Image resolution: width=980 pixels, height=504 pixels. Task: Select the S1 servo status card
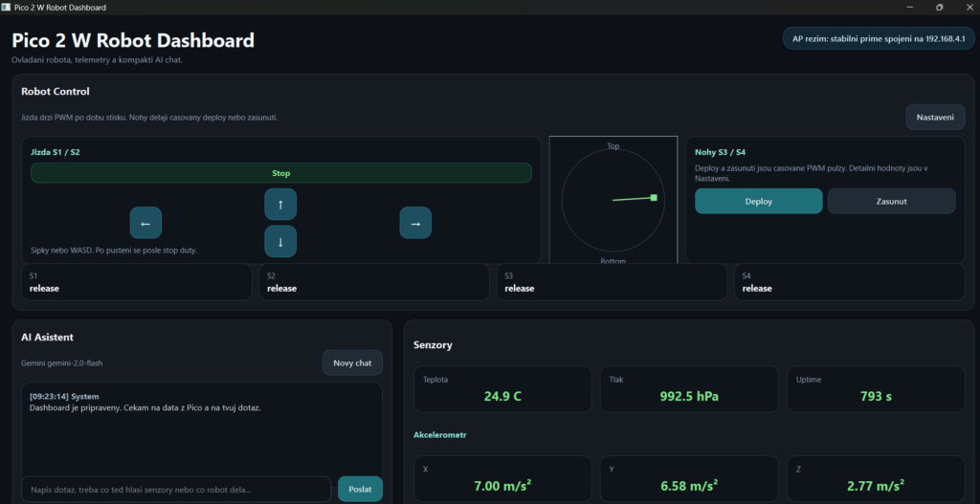[137, 282]
